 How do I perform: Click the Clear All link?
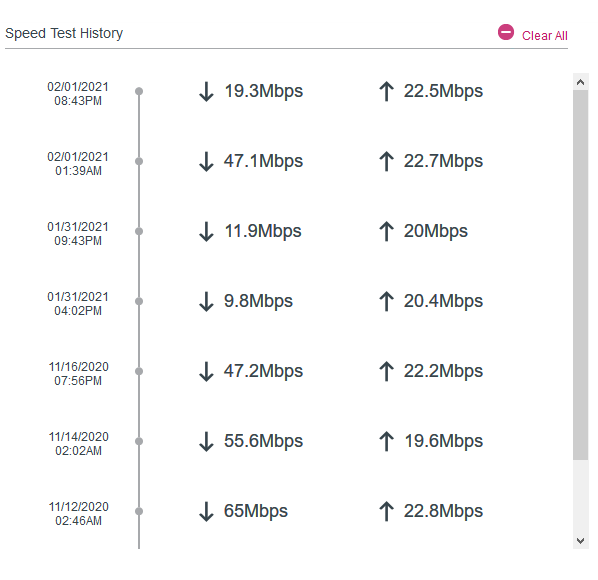pos(544,35)
